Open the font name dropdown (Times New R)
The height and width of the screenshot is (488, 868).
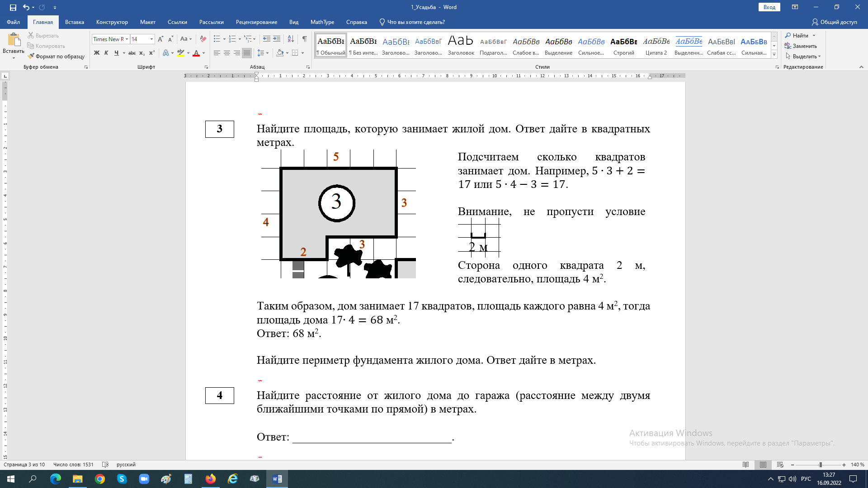coord(127,39)
